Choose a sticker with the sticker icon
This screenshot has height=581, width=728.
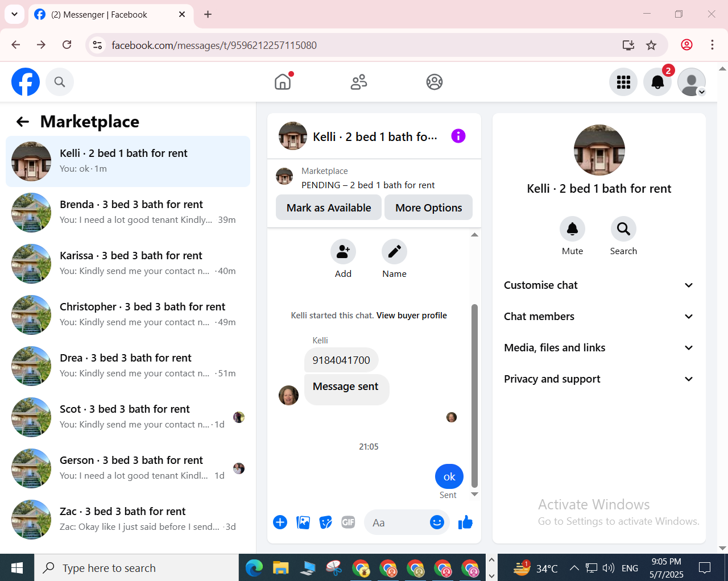(x=325, y=522)
